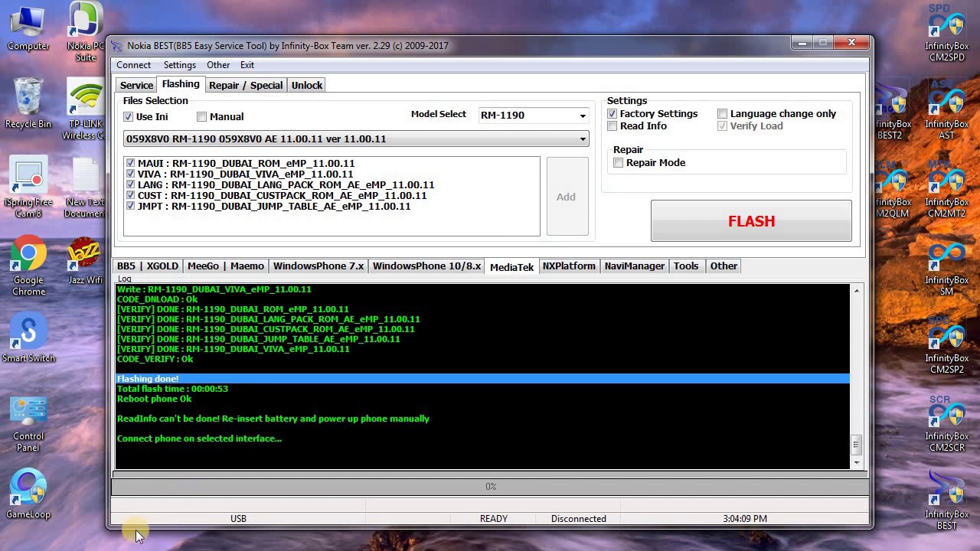
Task: Open the Settings menu
Action: [179, 65]
